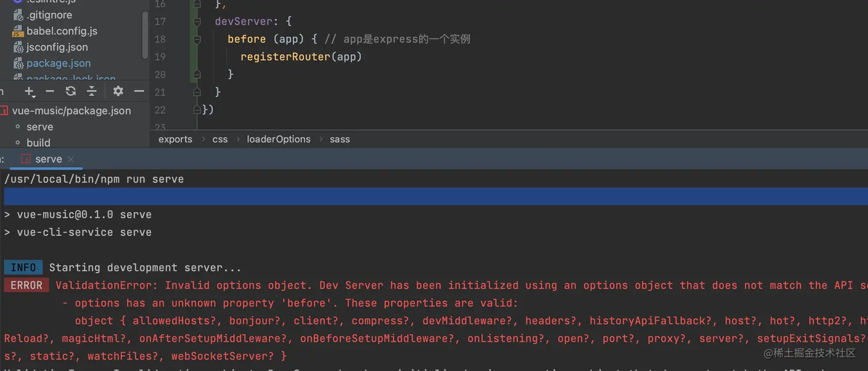Click the devServer key in the code
Viewport: 868px width, 371px height.
(244, 21)
